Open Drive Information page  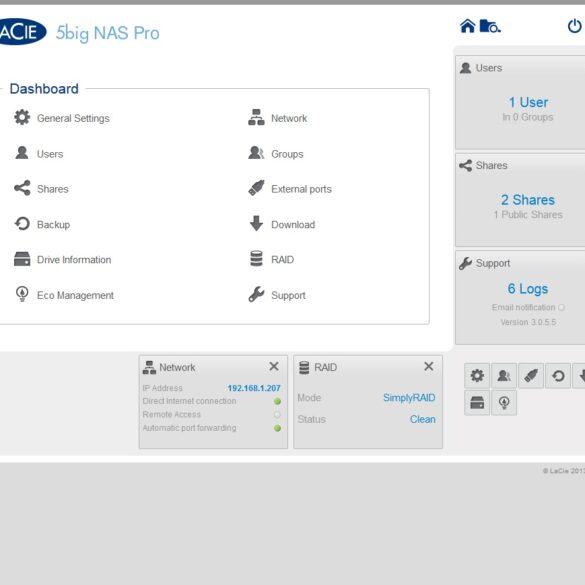point(74,260)
